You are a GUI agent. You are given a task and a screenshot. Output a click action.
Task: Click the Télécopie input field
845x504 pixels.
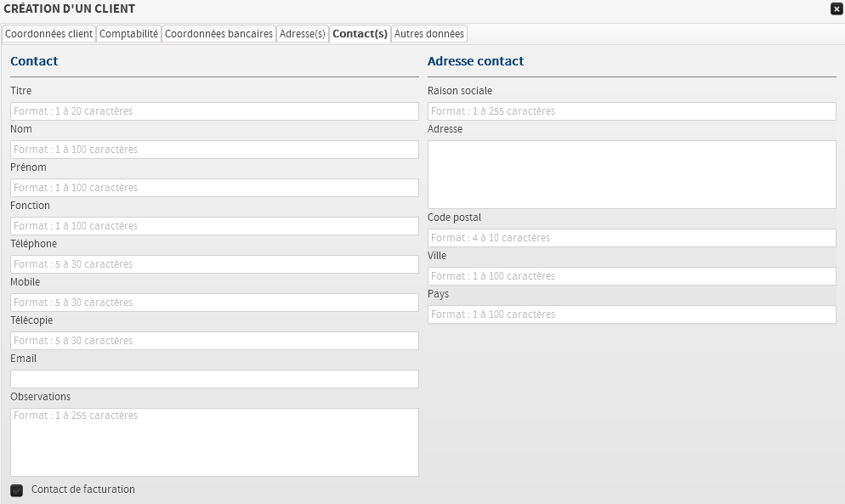pos(214,341)
